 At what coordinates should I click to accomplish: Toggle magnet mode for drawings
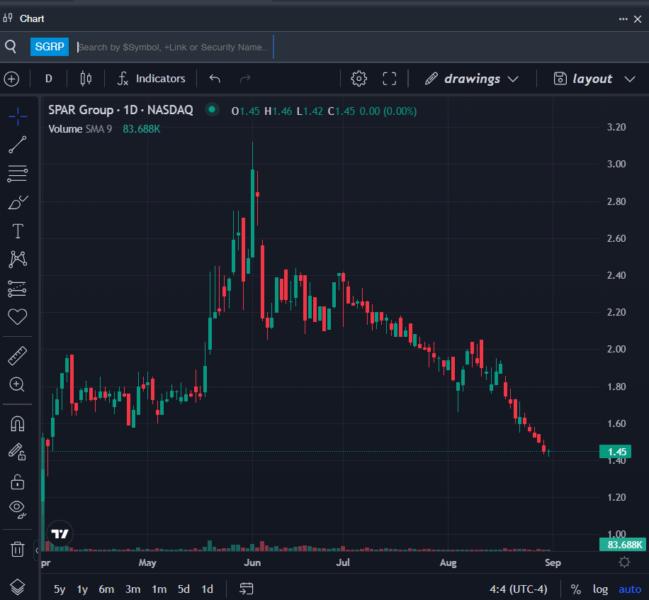(17, 424)
